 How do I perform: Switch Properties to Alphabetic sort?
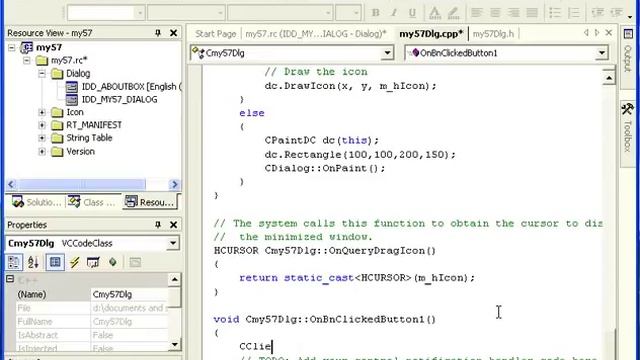pos(33,262)
